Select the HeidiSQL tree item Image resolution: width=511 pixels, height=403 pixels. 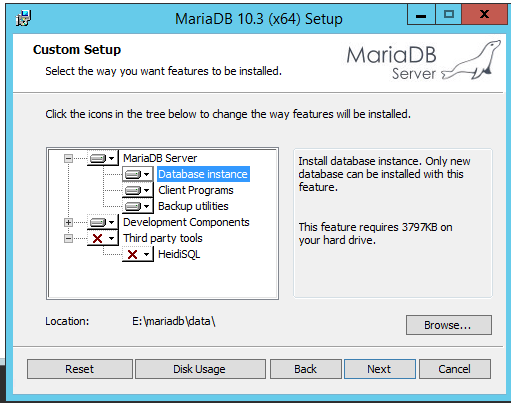(179, 254)
